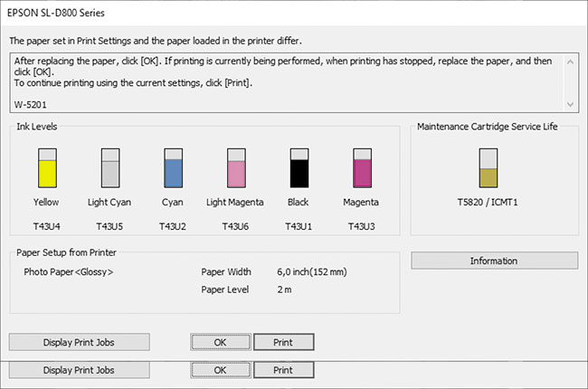The width and height of the screenshot is (588, 389).
Task: Click the upper Print button
Action: pos(282,342)
